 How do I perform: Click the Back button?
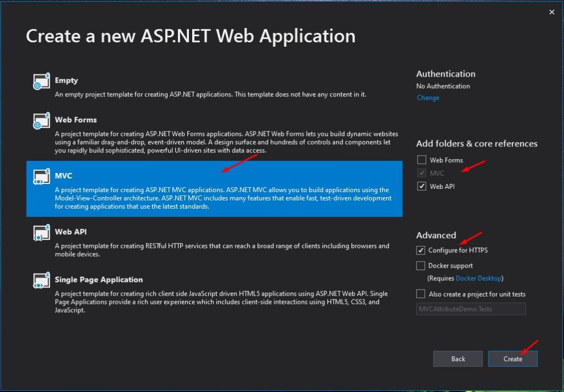tap(458, 358)
